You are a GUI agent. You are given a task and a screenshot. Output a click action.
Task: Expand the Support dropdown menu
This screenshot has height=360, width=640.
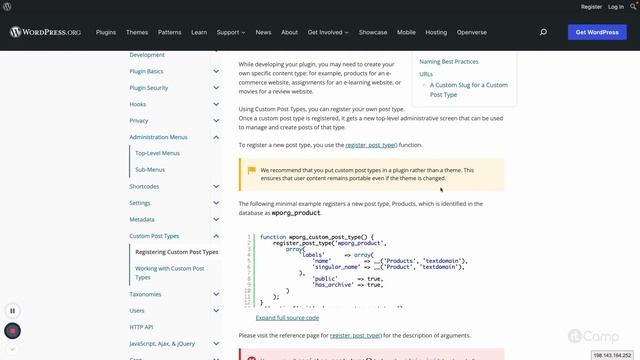[231, 32]
